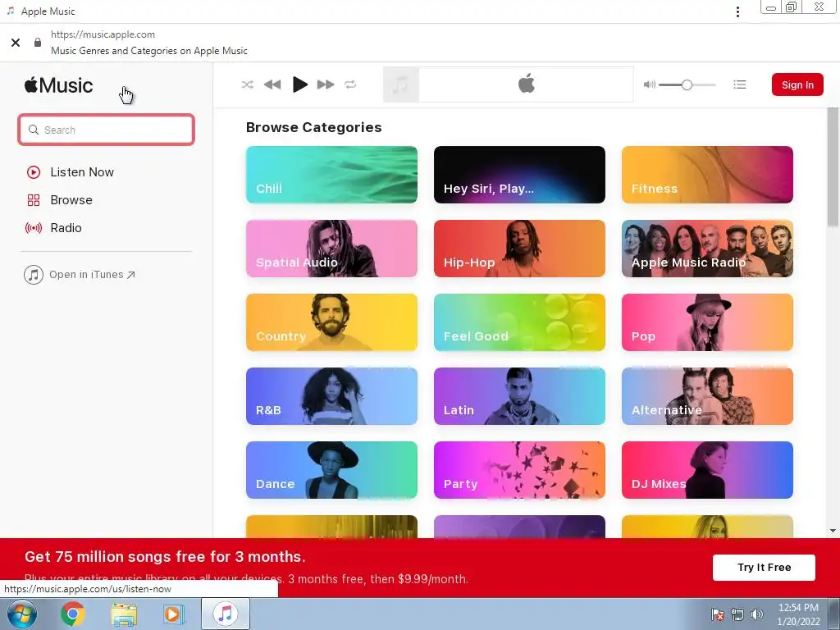Open the Chill category
840x630 pixels.
click(331, 175)
